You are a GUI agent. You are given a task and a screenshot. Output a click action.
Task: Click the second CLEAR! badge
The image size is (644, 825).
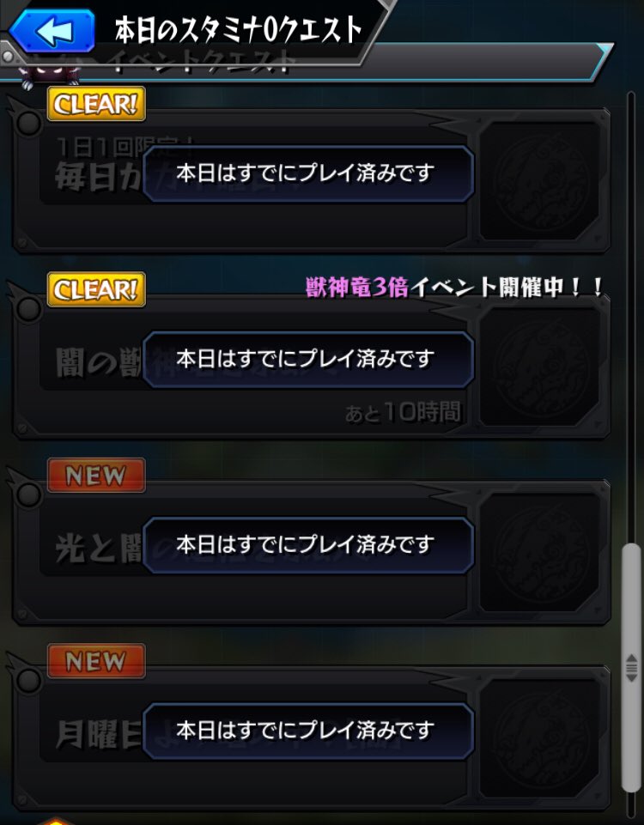(96, 289)
